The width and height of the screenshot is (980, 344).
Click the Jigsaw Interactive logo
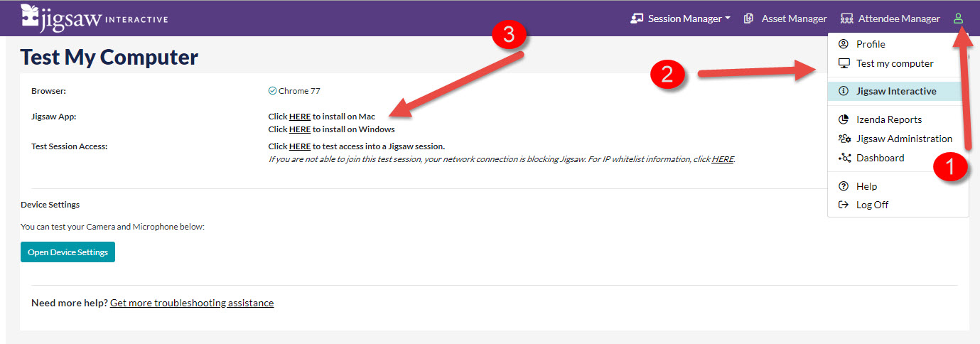pos(94,17)
